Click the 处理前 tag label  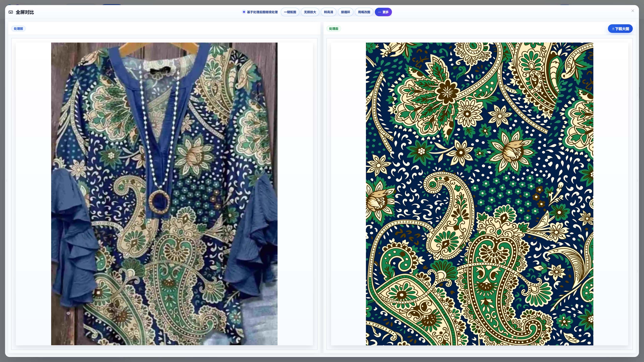click(18, 29)
